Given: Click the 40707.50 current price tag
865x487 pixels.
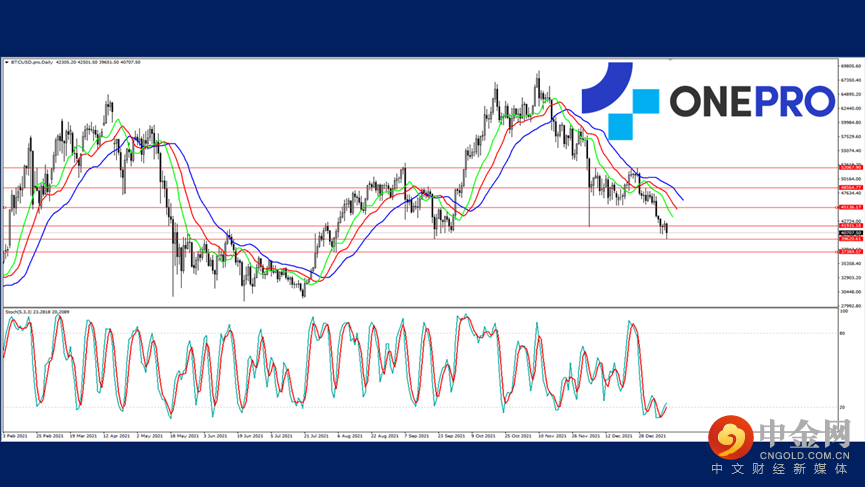Looking at the screenshot, I should [x=851, y=233].
